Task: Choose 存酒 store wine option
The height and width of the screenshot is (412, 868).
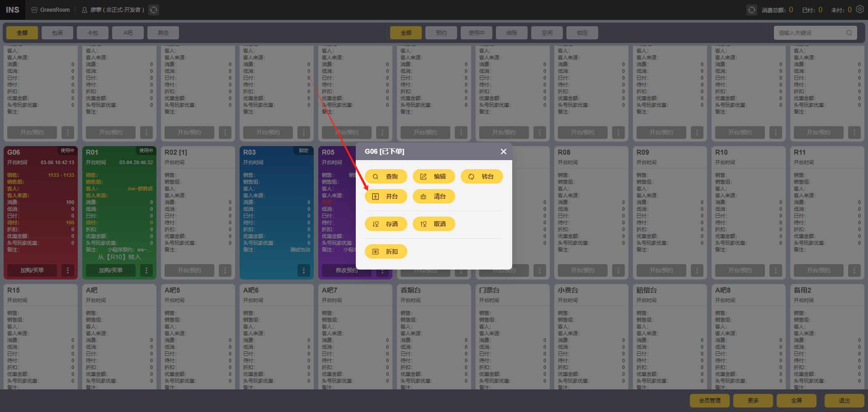Action: pos(386,224)
